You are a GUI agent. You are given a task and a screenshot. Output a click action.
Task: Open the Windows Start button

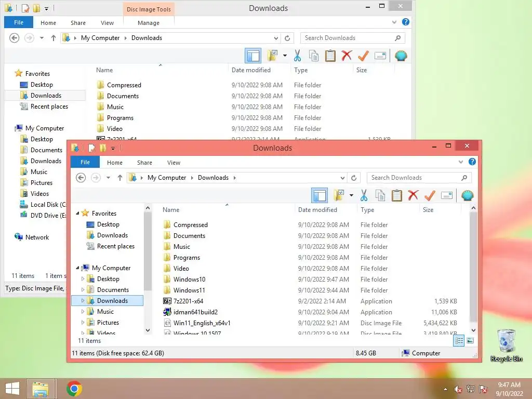click(12, 389)
